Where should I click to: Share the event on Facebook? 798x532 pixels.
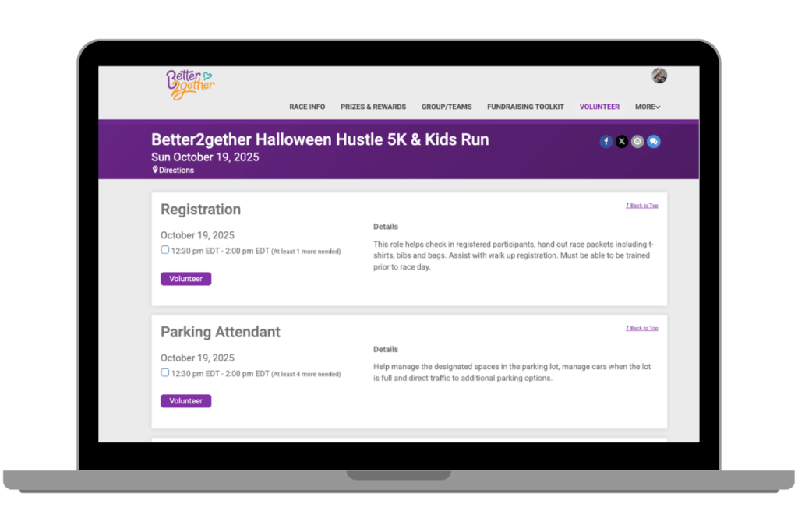[x=606, y=142]
